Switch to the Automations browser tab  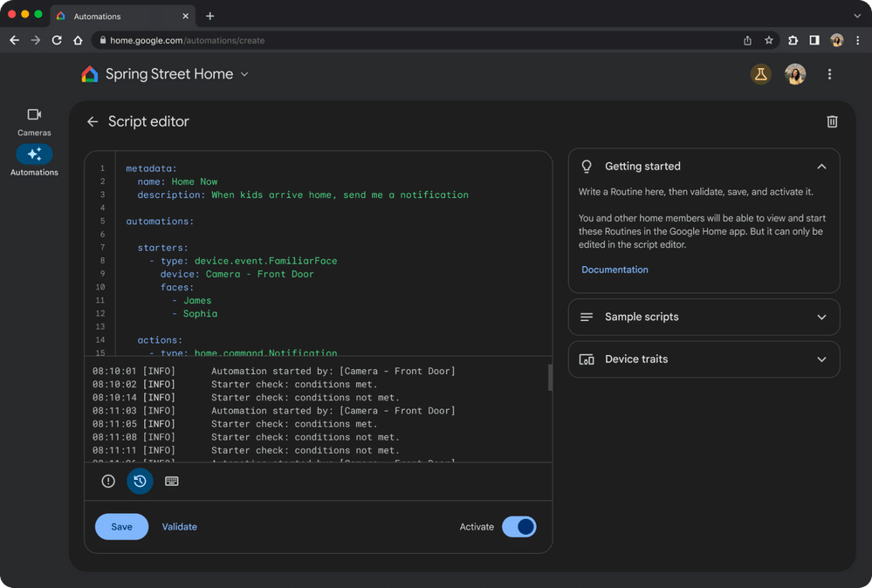[x=123, y=16]
